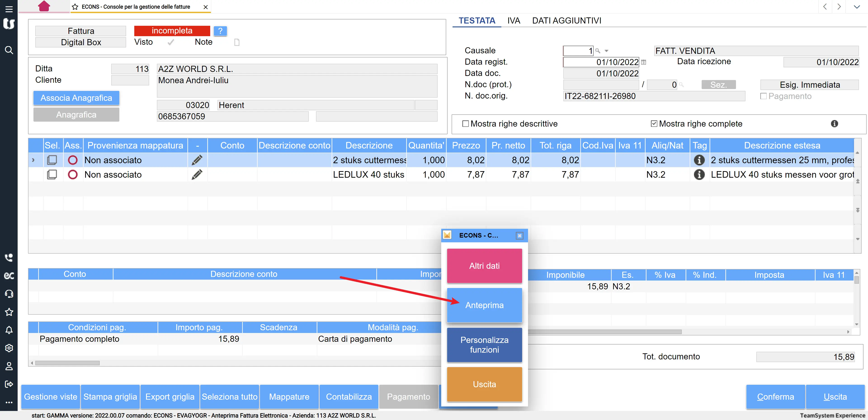
Task: Click the Anteprima button in popup
Action: [484, 305]
